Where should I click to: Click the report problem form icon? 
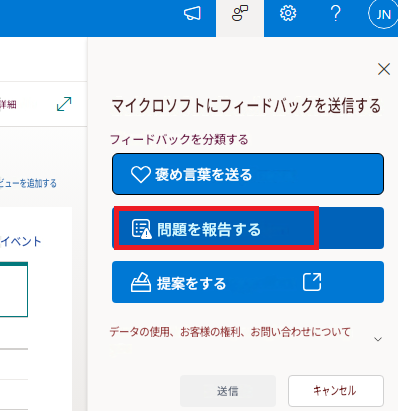(141, 229)
